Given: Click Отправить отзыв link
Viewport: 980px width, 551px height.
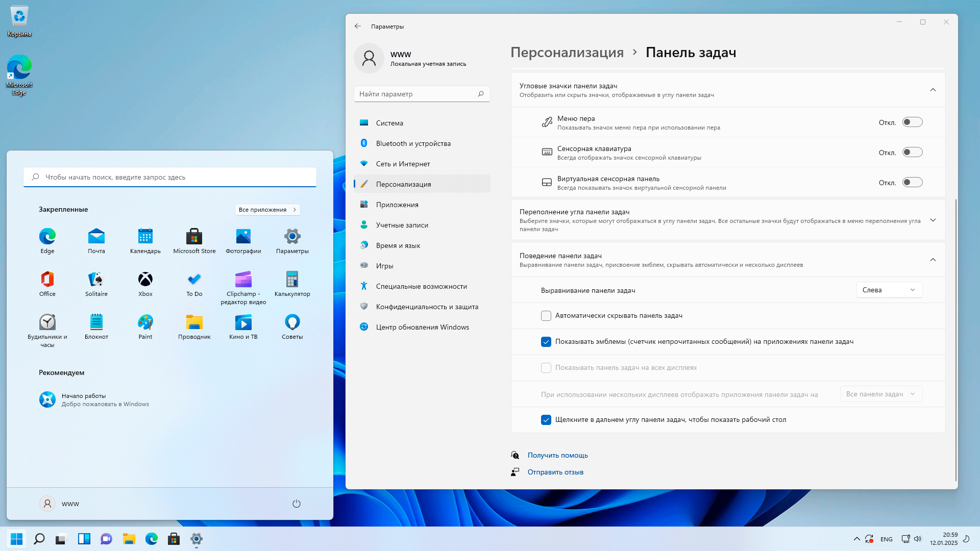Looking at the screenshot, I should 555,471.
